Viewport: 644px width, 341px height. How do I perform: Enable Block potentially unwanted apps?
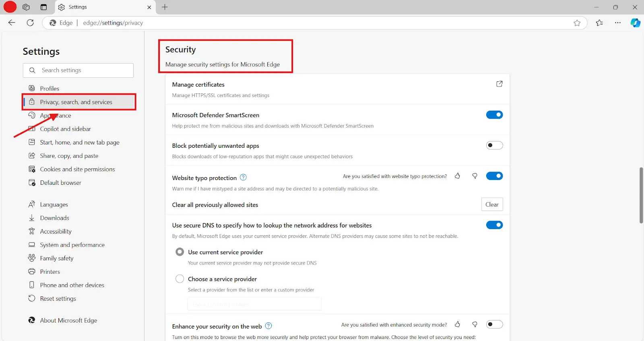pos(494,145)
